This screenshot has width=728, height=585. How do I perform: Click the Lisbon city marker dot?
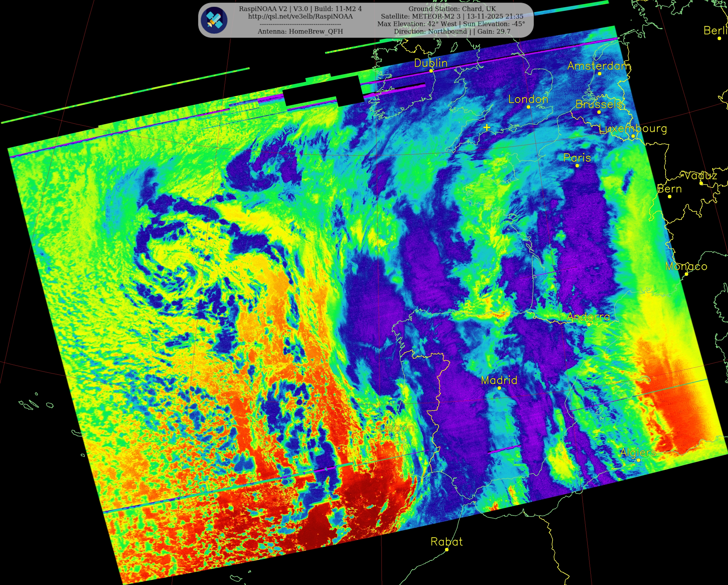click(397, 436)
